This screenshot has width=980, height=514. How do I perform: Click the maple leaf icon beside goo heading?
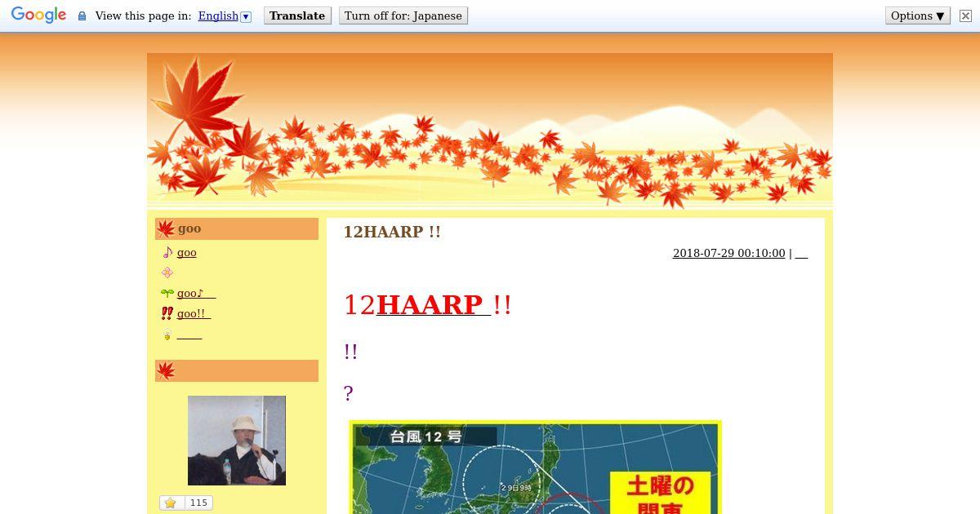point(166,229)
